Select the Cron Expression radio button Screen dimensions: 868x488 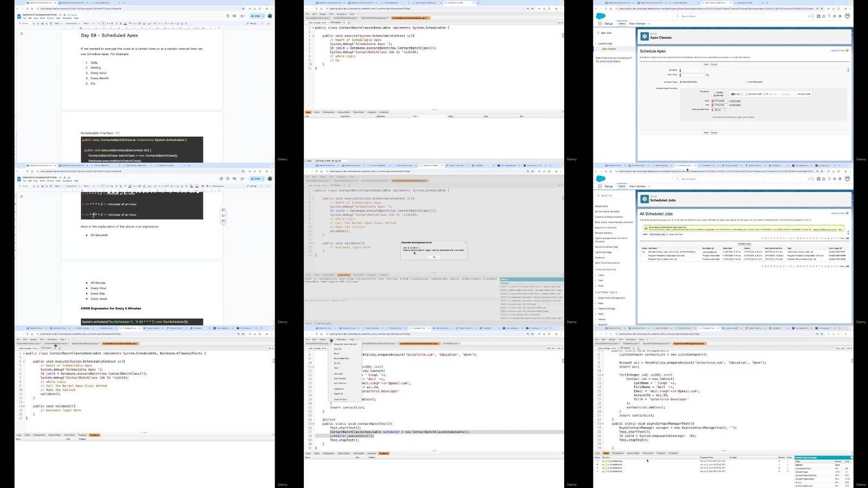(746, 82)
